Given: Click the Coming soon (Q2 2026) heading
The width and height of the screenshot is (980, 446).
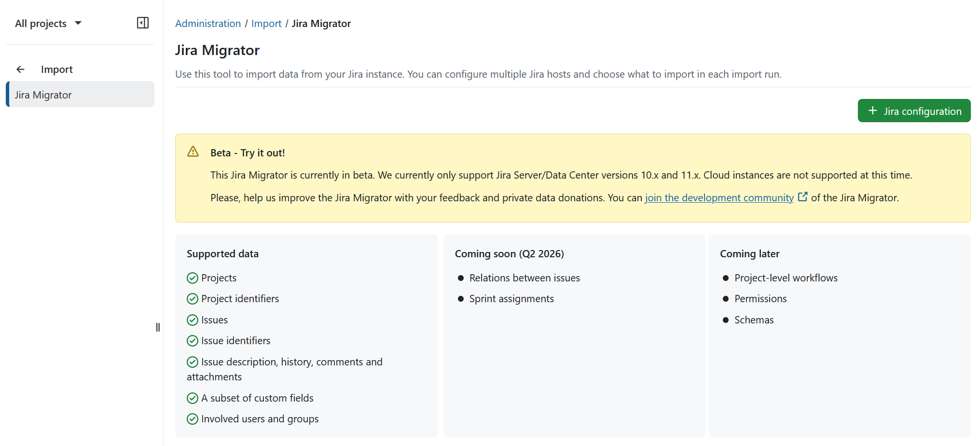Looking at the screenshot, I should (510, 254).
